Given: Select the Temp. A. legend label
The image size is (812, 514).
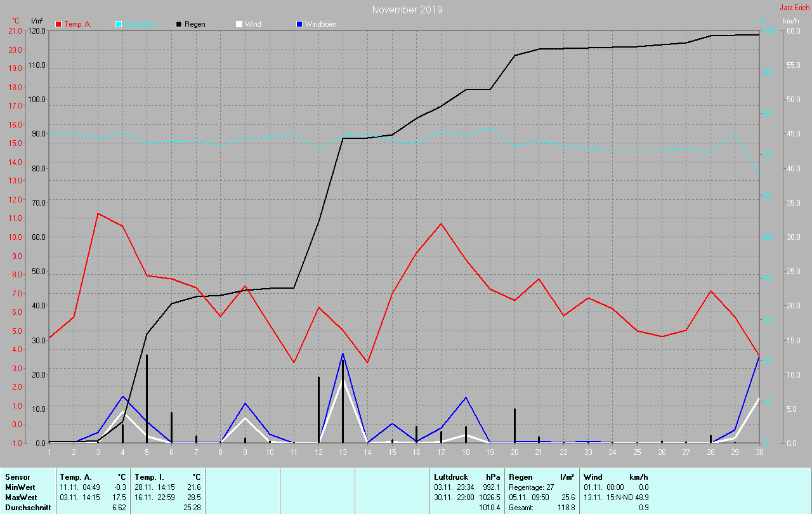Looking at the screenshot, I should tap(77, 24).
